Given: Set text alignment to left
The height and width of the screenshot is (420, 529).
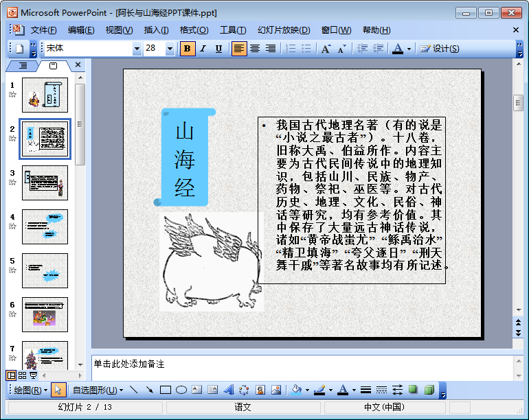Looking at the screenshot, I should [x=239, y=49].
